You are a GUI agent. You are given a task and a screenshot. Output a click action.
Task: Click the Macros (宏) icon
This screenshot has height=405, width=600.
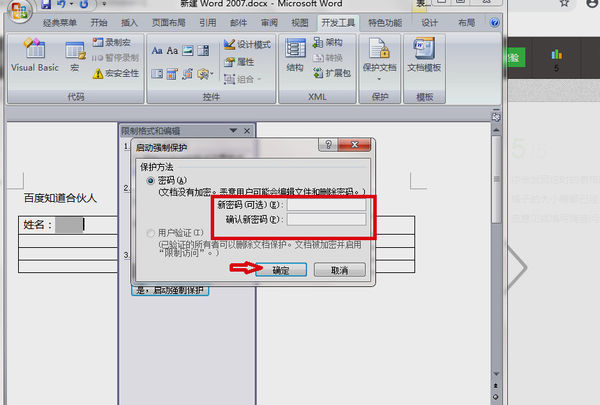tap(75, 51)
